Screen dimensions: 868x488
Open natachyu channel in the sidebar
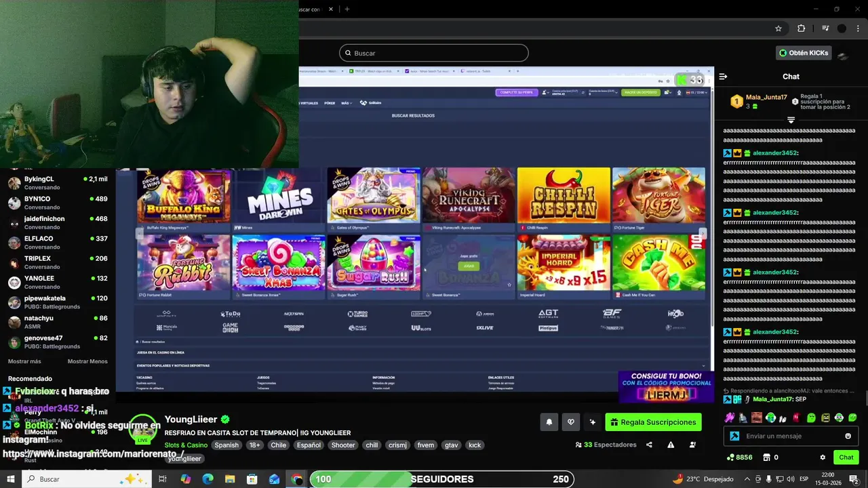pyautogui.click(x=58, y=322)
